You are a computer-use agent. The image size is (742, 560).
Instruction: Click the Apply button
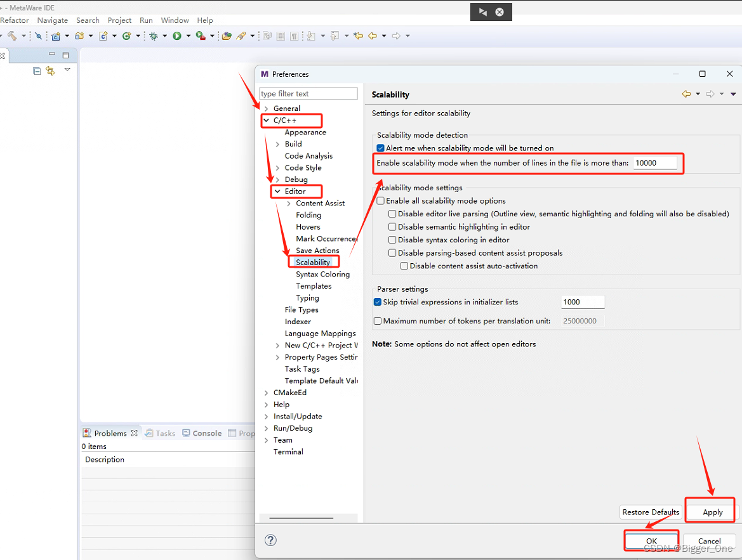coord(710,511)
